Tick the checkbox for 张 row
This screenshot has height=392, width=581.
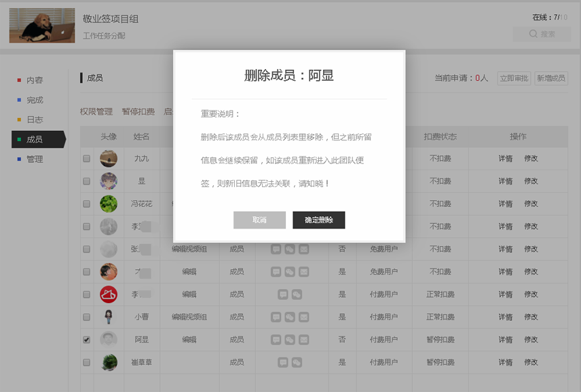tap(87, 249)
